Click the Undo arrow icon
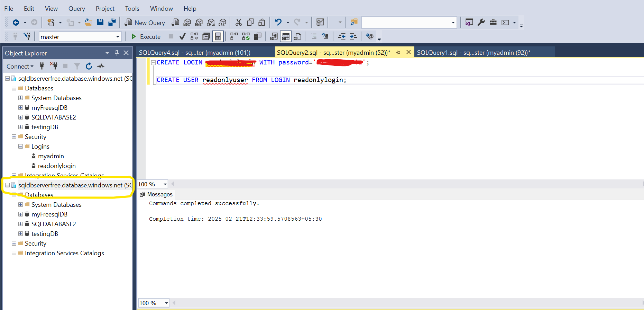The height and width of the screenshot is (310, 644). (278, 23)
